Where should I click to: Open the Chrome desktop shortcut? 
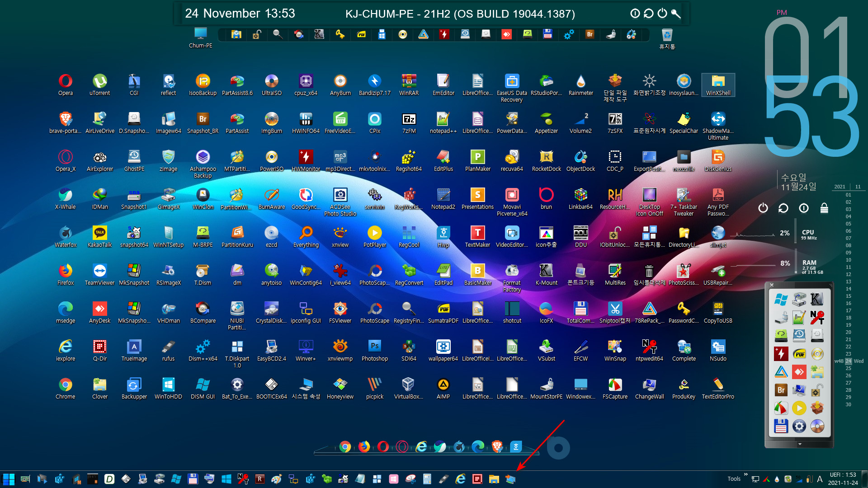(65, 389)
